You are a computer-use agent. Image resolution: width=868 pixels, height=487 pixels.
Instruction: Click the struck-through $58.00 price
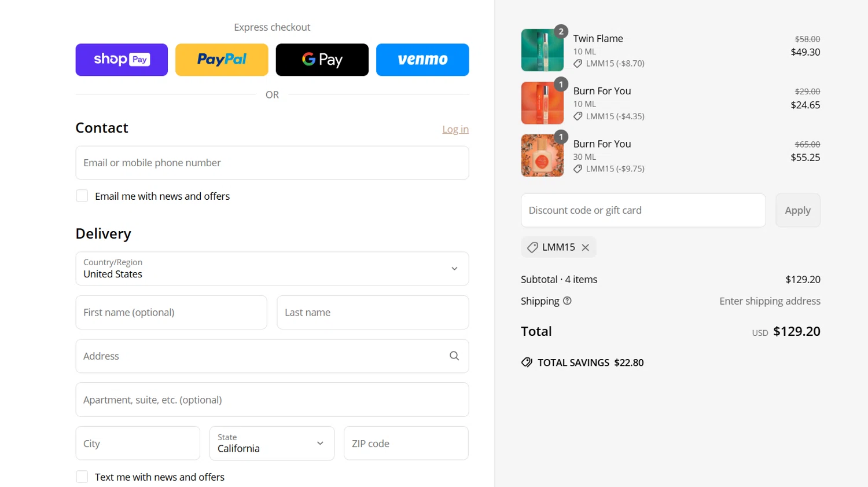(x=807, y=39)
